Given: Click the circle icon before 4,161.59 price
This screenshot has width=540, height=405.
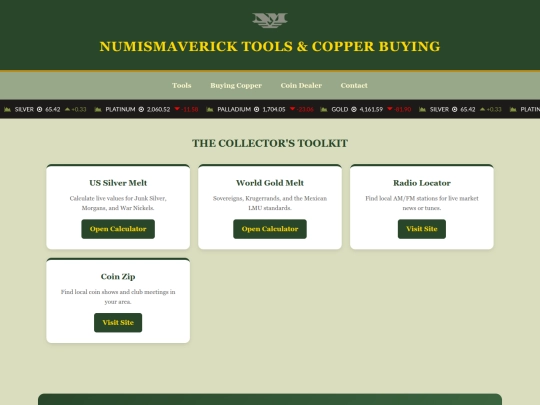Looking at the screenshot, I should [354, 109].
